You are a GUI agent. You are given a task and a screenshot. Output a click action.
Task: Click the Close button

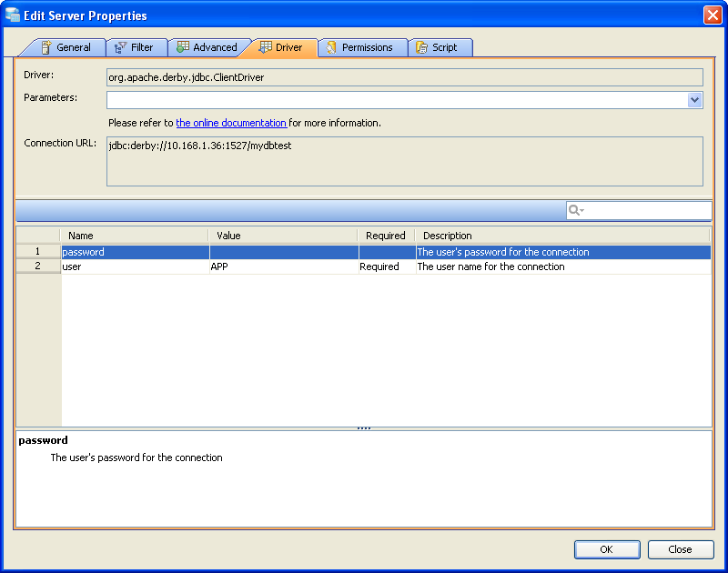coord(681,549)
